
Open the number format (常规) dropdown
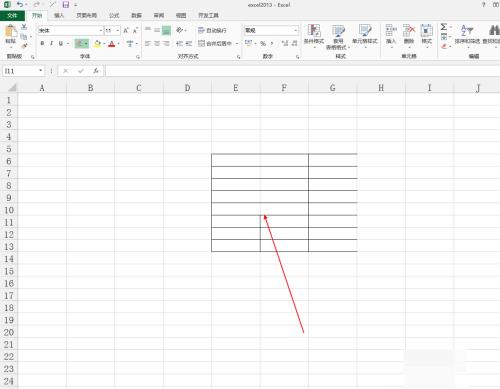(x=295, y=30)
